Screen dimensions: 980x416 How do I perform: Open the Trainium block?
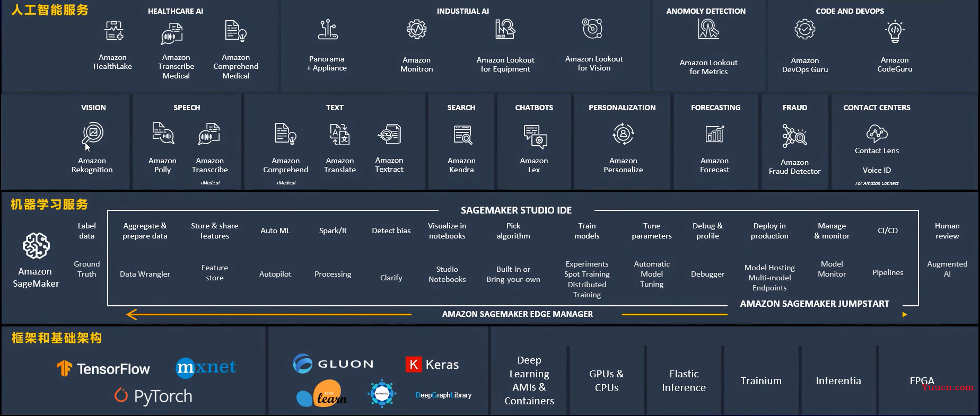[761, 380]
